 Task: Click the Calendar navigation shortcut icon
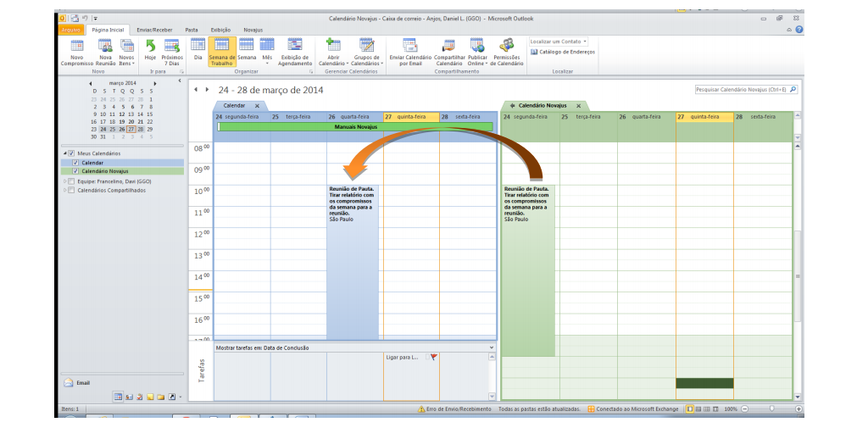click(117, 397)
